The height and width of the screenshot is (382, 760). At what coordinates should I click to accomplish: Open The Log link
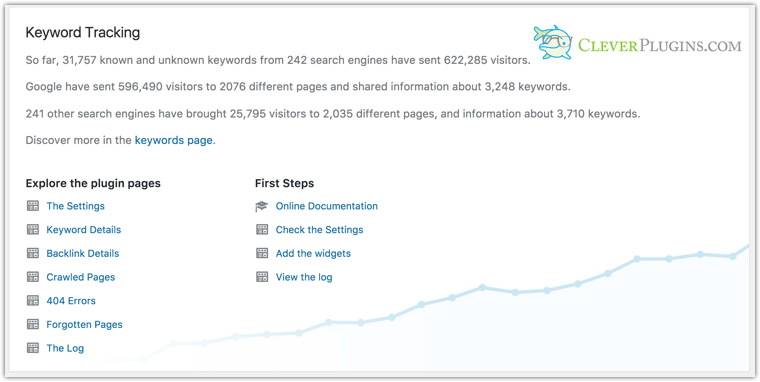tap(65, 349)
